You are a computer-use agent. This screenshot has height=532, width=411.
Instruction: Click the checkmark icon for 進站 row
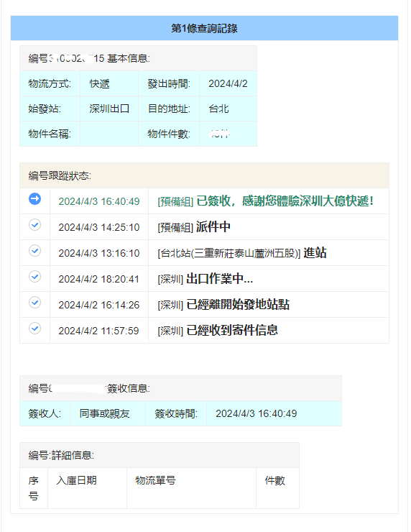coord(34,251)
